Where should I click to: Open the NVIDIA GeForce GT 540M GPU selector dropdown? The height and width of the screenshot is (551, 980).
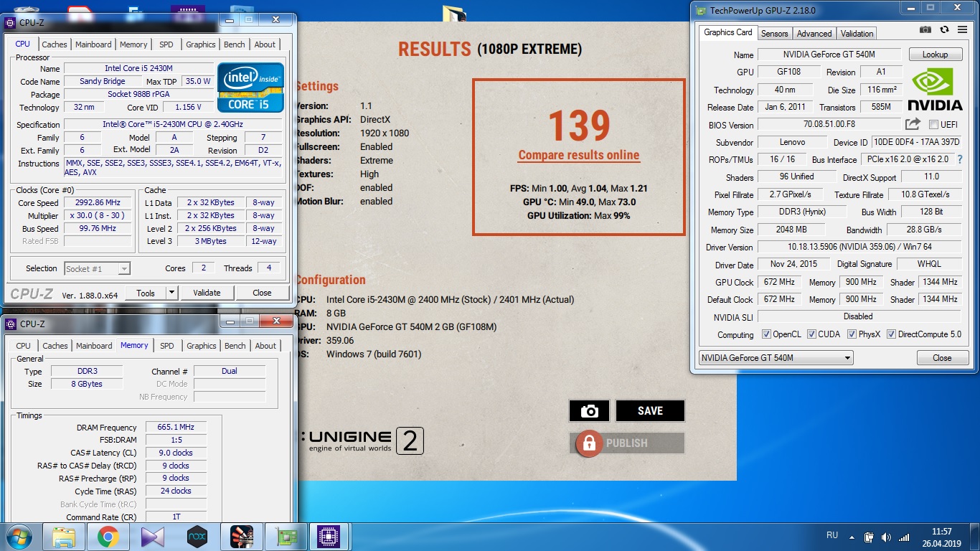776,357
